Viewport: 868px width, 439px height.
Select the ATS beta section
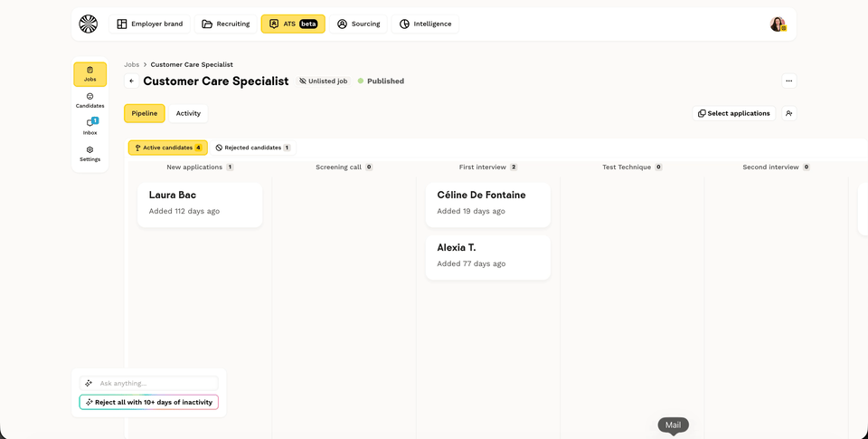click(293, 24)
